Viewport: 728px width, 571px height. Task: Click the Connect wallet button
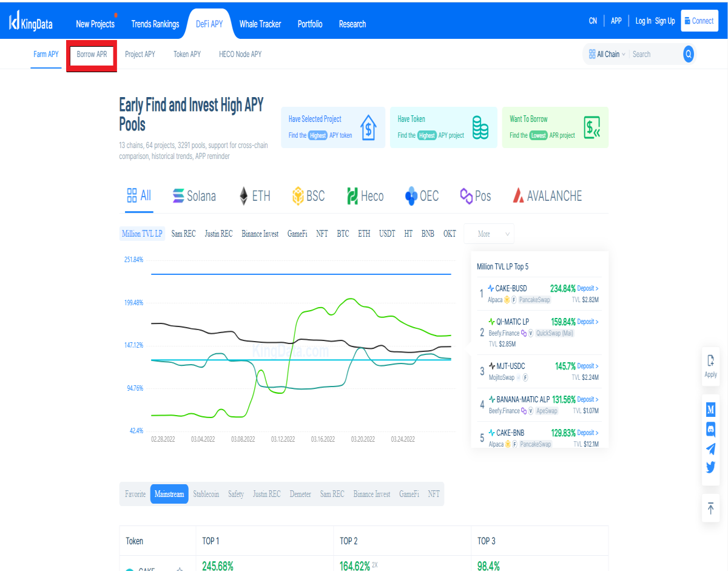[699, 21]
